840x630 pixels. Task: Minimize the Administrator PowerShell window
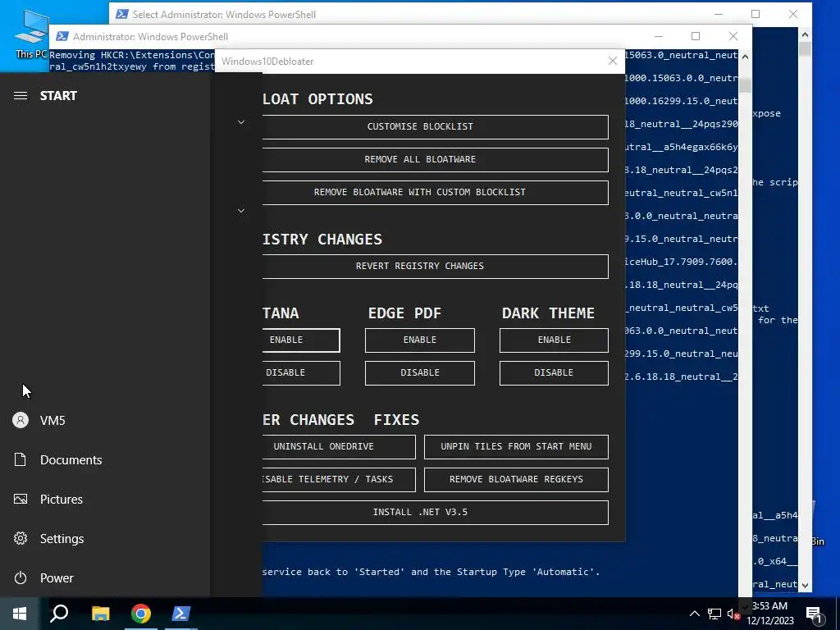tap(659, 36)
